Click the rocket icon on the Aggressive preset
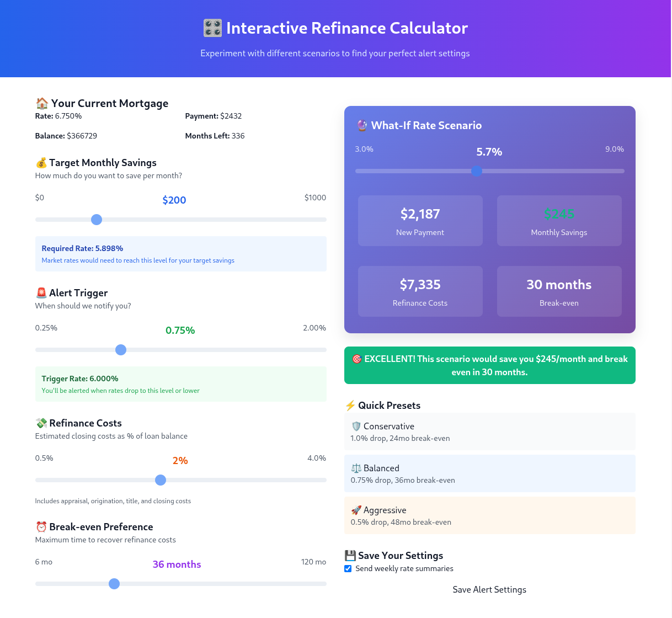 (x=357, y=510)
